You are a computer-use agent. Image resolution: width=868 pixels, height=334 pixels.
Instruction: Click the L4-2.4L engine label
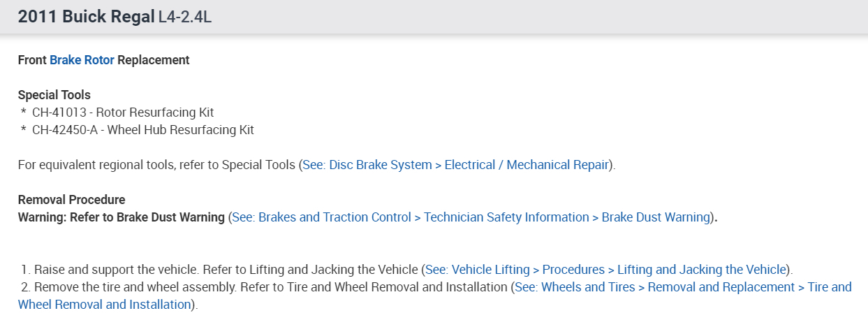tap(185, 17)
